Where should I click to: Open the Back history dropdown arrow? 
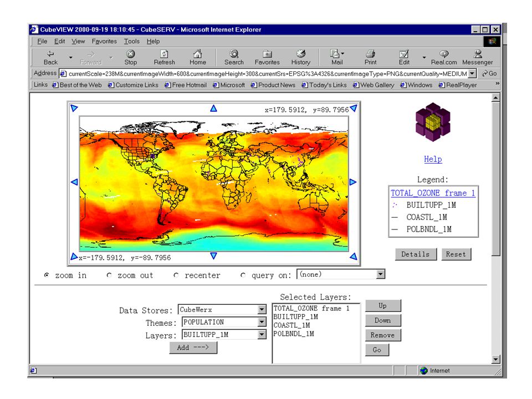70,57
